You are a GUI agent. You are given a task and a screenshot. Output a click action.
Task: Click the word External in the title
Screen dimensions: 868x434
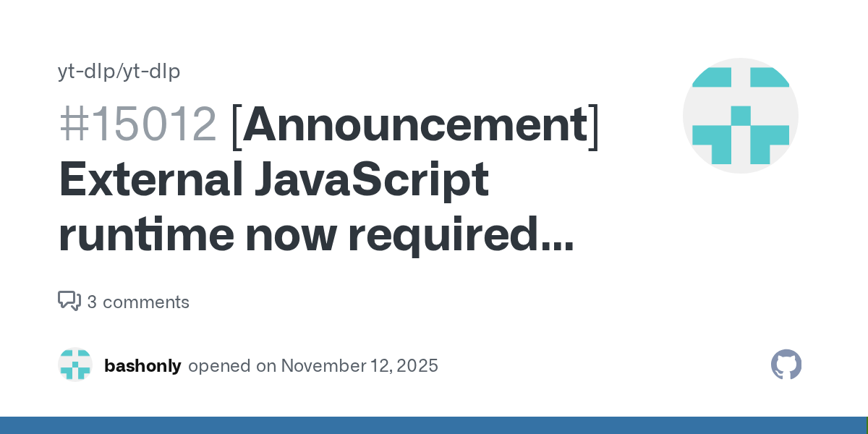click(149, 181)
